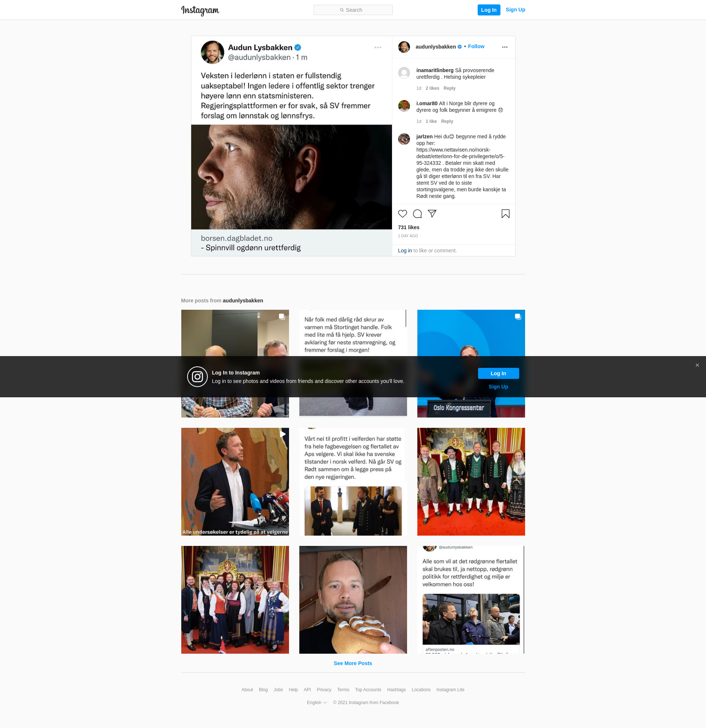
Task: Click the blue Log In button in header
Action: pyautogui.click(x=488, y=10)
